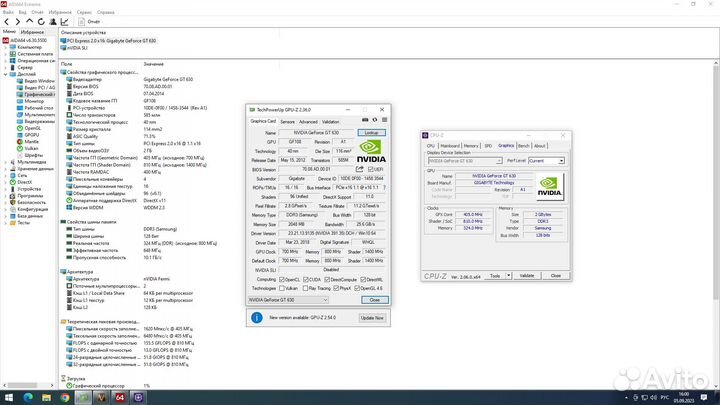This screenshot has height=405, width=720.
Task: Expand Мультимедиа node in AIDA64 tree
Action: (x=6, y=162)
